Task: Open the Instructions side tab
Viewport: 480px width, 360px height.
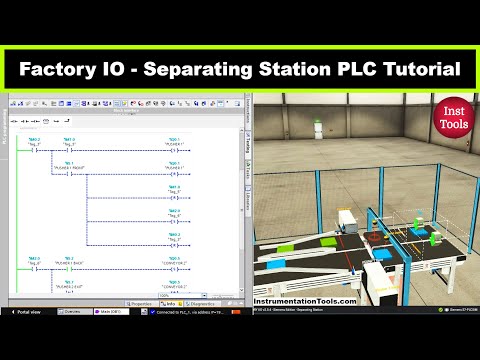Action: point(248,111)
